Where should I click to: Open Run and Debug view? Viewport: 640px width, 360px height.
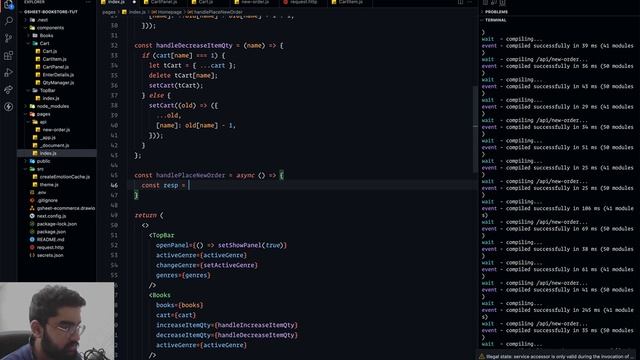(x=9, y=73)
